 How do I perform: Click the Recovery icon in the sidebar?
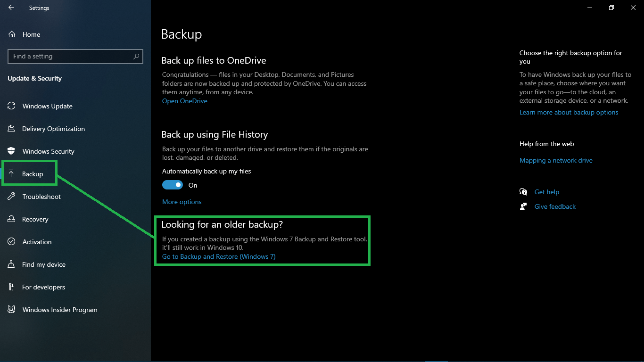(11, 219)
